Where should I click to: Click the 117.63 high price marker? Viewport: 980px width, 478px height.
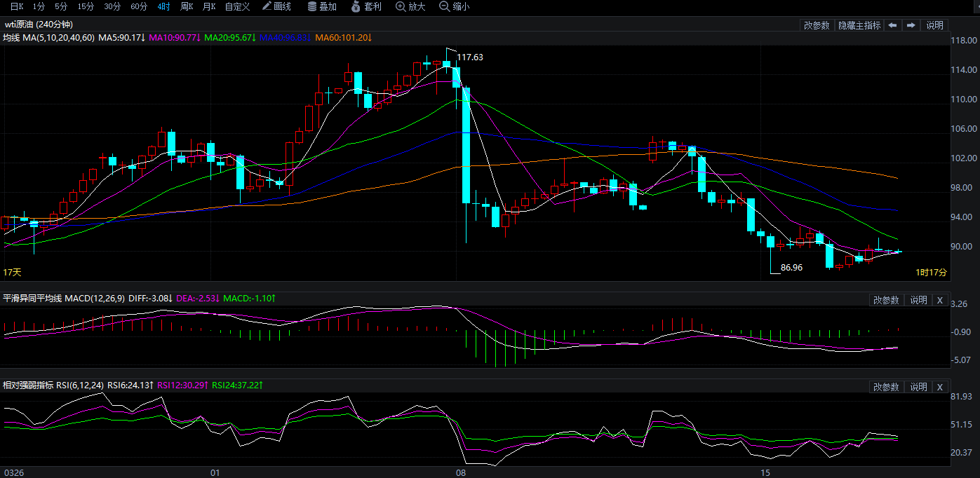[469, 57]
